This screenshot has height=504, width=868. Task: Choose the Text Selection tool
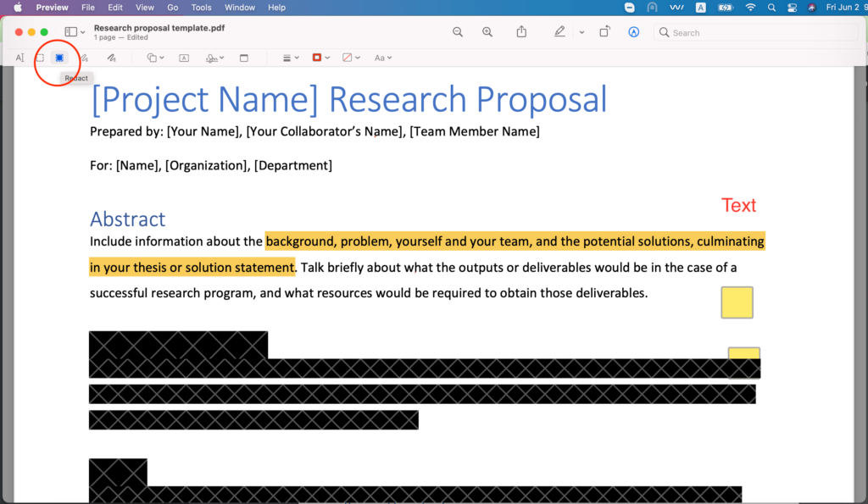tap(19, 58)
